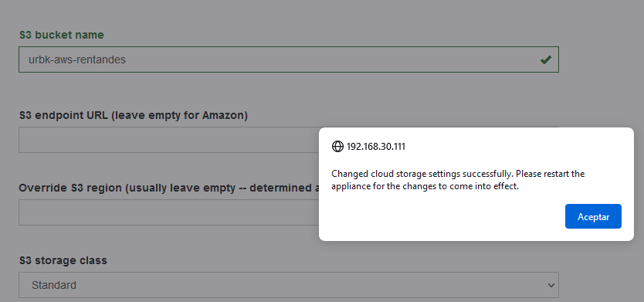Click the green checkmark in bucket name field
Image resolution: width=644 pixels, height=302 pixels.
click(x=545, y=60)
